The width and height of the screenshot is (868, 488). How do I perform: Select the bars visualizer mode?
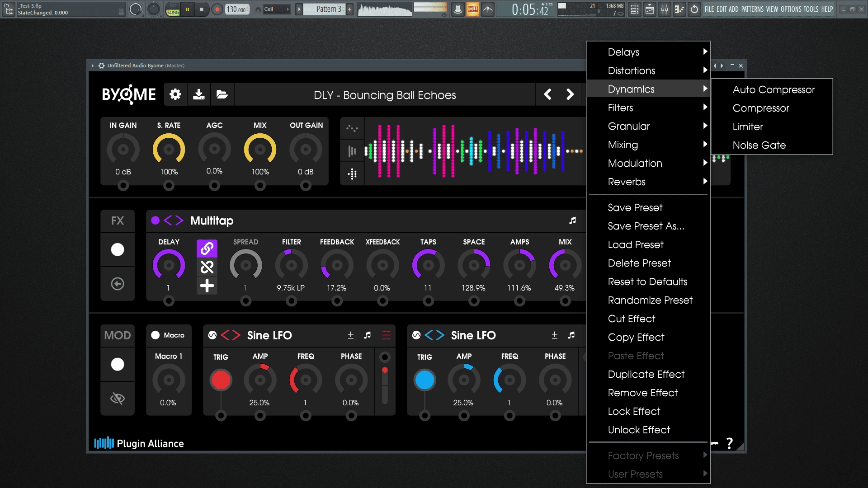click(352, 151)
